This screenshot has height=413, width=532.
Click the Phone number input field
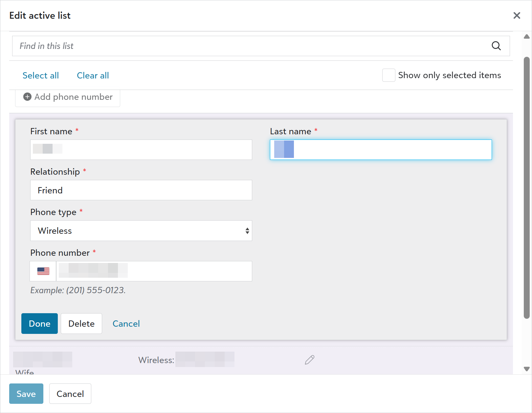point(154,271)
